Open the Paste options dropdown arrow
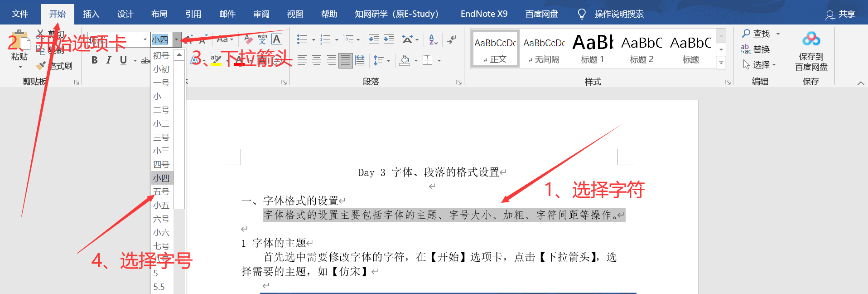Screen dimensions: 868x294 [20, 67]
